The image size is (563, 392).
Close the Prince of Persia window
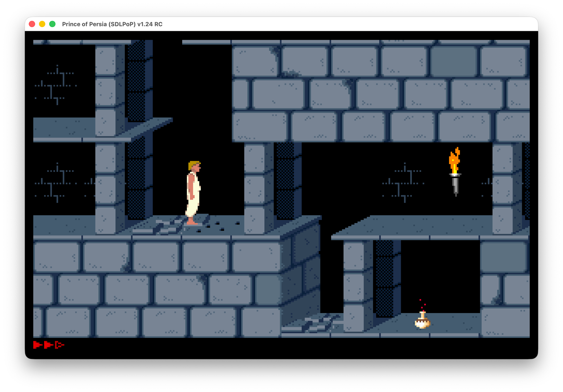pos(32,24)
